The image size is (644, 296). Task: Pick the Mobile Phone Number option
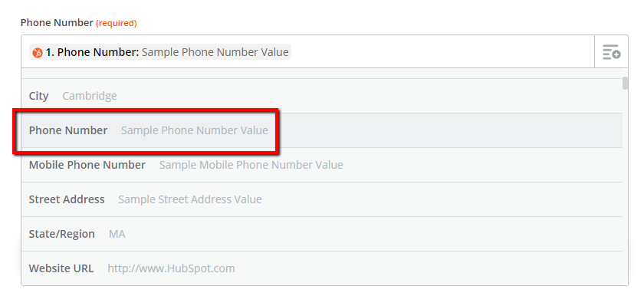click(322, 165)
